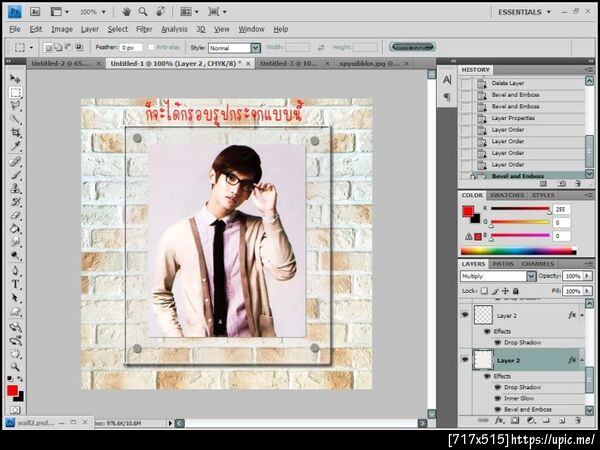Click the R slider in the Color panel
This screenshot has height=450, width=600.
coord(520,209)
